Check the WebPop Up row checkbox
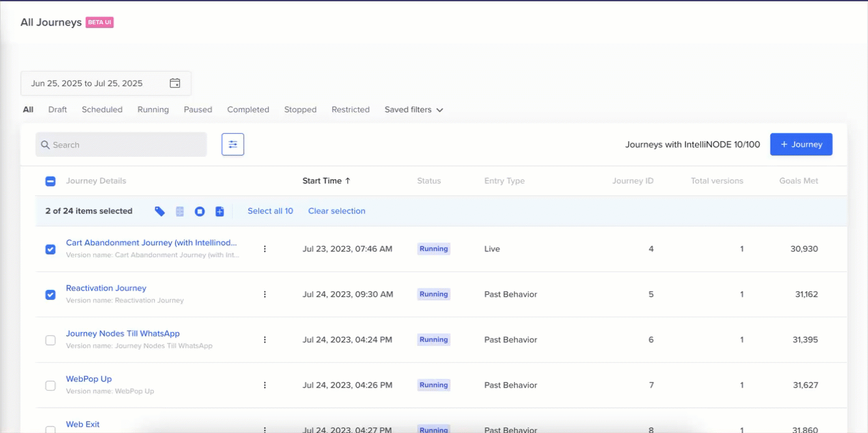The image size is (868, 433). [50, 386]
